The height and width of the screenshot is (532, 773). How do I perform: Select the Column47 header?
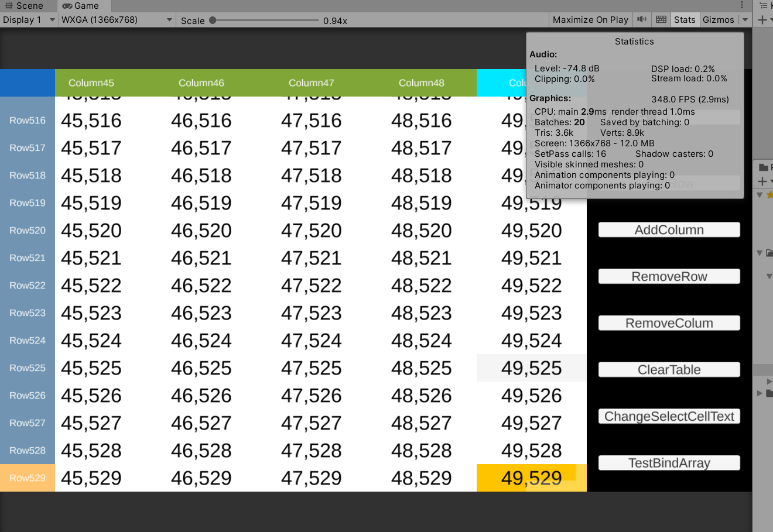[312, 83]
